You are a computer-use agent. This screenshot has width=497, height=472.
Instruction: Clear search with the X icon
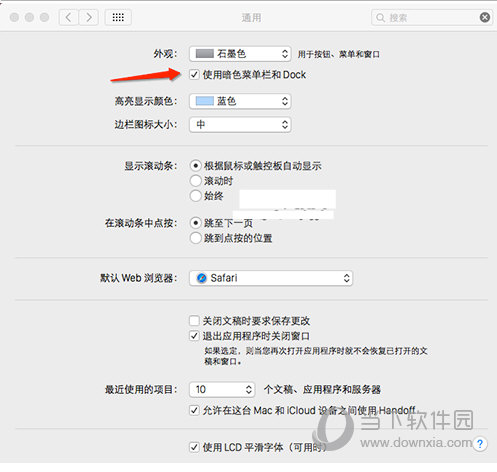(x=485, y=17)
